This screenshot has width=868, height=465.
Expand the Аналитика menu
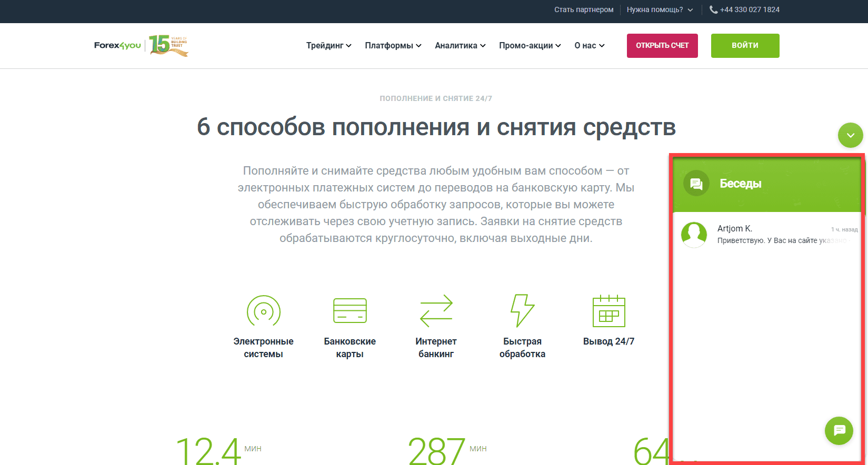pyautogui.click(x=460, y=46)
